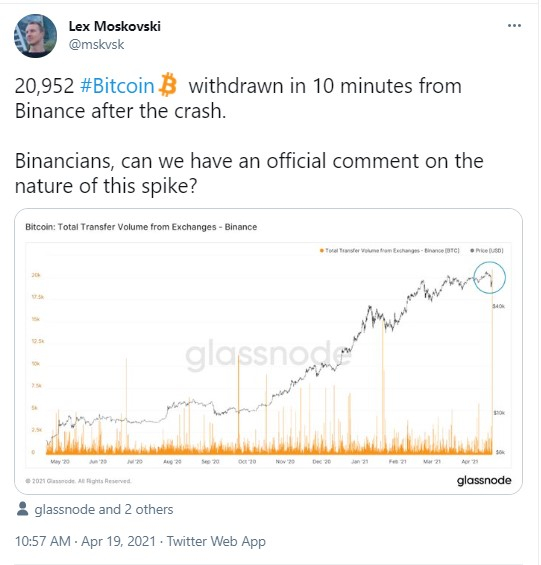The width and height of the screenshot is (541, 565).
Task: Toggle the Price (USD) legend item
Action: (487, 250)
